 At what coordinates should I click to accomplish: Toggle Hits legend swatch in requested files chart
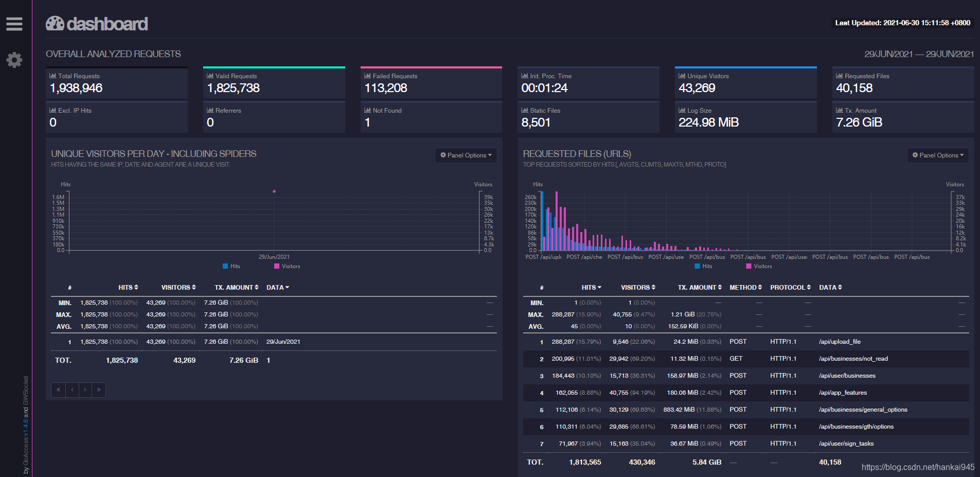pyautogui.click(x=697, y=266)
